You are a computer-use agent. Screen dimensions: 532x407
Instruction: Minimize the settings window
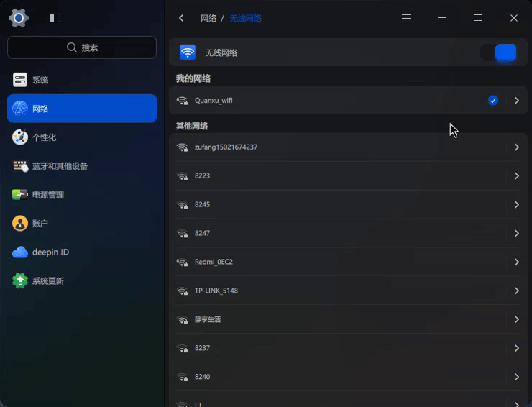[x=441, y=18]
